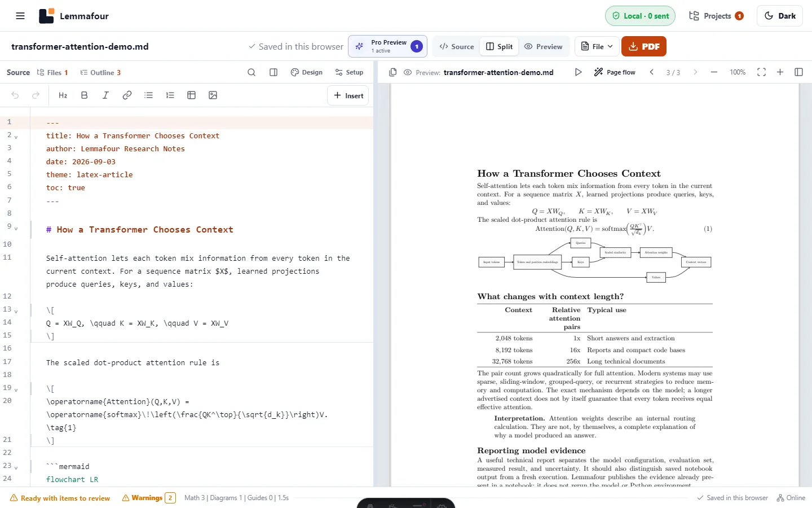Open the Projects list
This screenshot has height=508, width=812.
coord(716,16)
